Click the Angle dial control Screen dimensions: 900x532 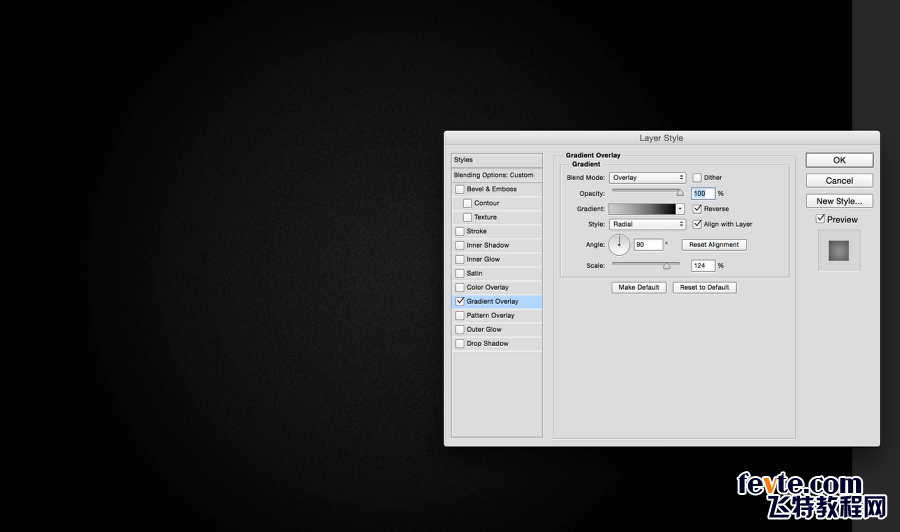pyautogui.click(x=619, y=244)
